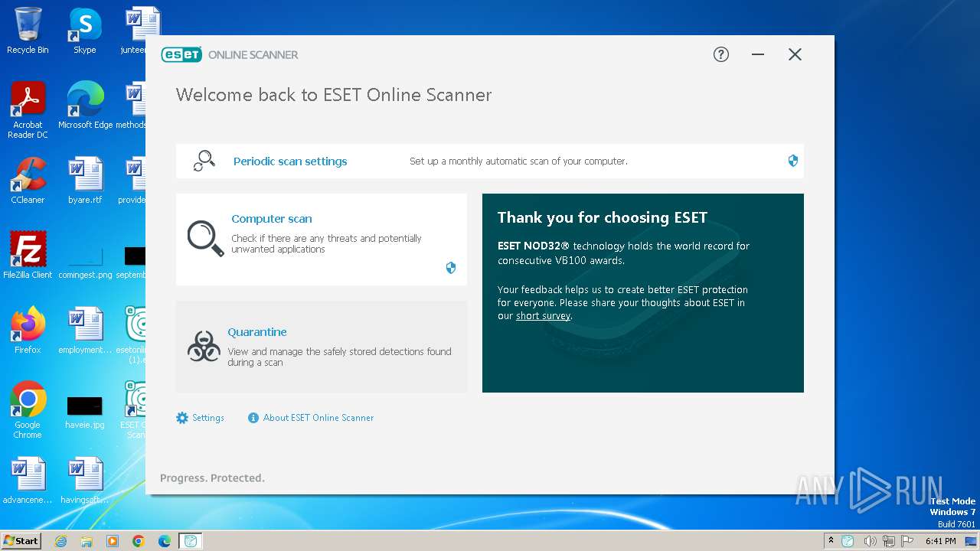
Task: Click the About info icon
Action: click(x=253, y=418)
